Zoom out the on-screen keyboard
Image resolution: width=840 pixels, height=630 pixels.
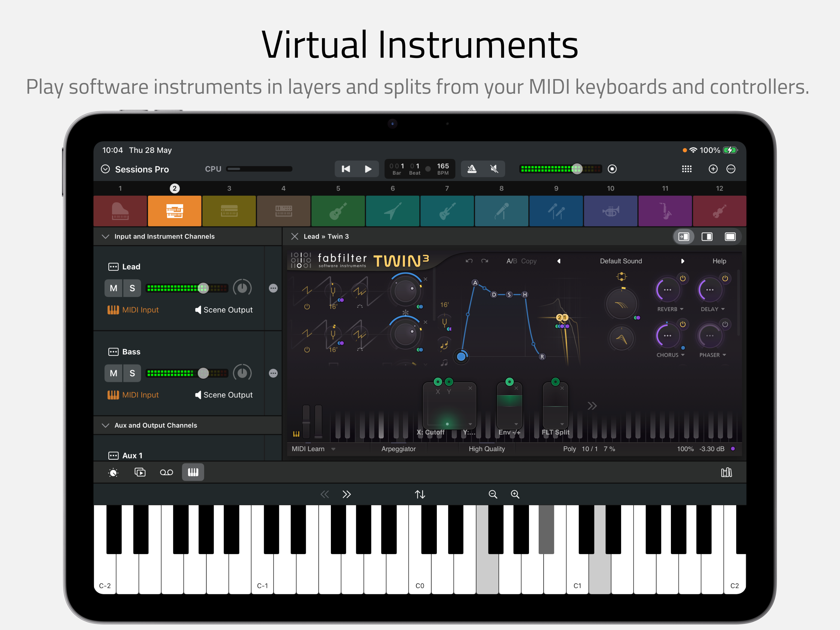pyautogui.click(x=493, y=494)
